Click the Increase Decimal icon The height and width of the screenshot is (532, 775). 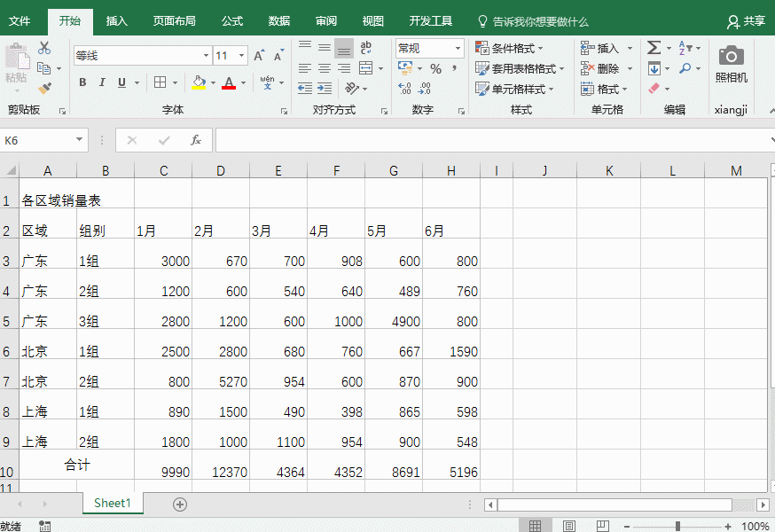[x=405, y=88]
